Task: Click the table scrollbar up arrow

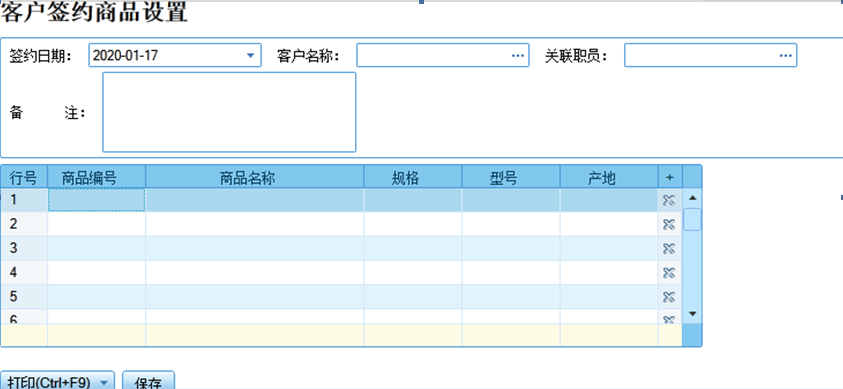Action: pyautogui.click(x=692, y=197)
